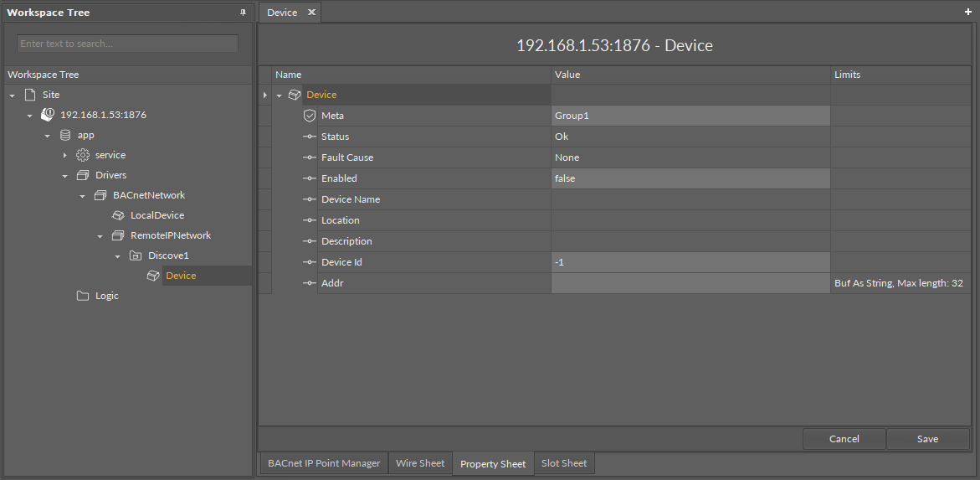
Task: Click the app database icon
Action: [x=65, y=135]
